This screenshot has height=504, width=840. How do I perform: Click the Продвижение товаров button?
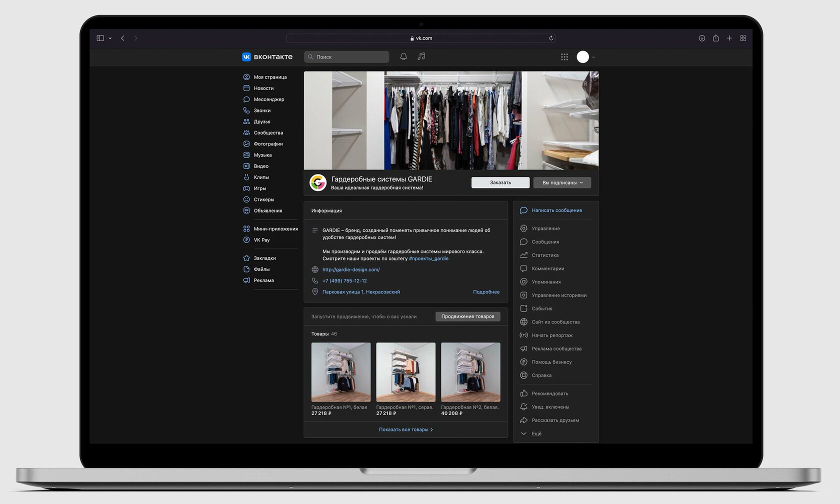pos(468,316)
